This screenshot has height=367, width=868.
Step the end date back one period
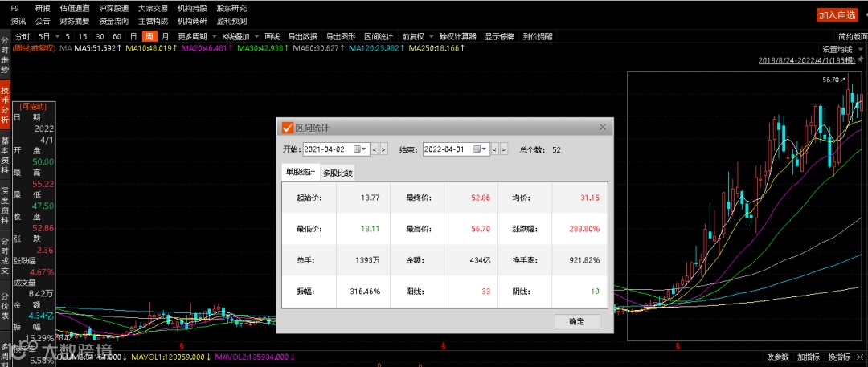[495, 149]
